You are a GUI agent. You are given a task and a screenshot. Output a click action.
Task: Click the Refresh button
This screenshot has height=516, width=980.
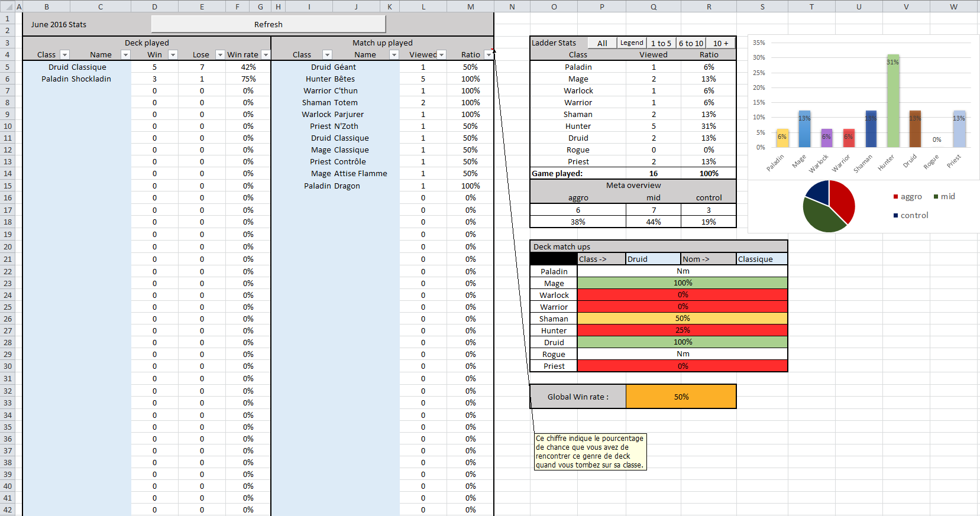coord(269,24)
